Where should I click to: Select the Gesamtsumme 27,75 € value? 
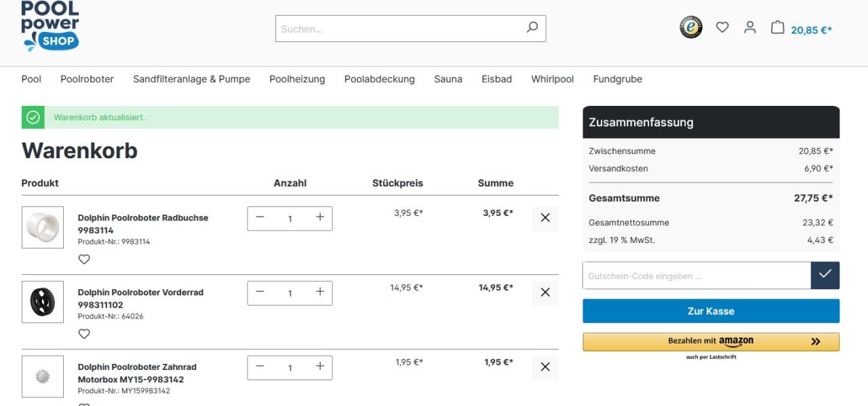tap(812, 198)
